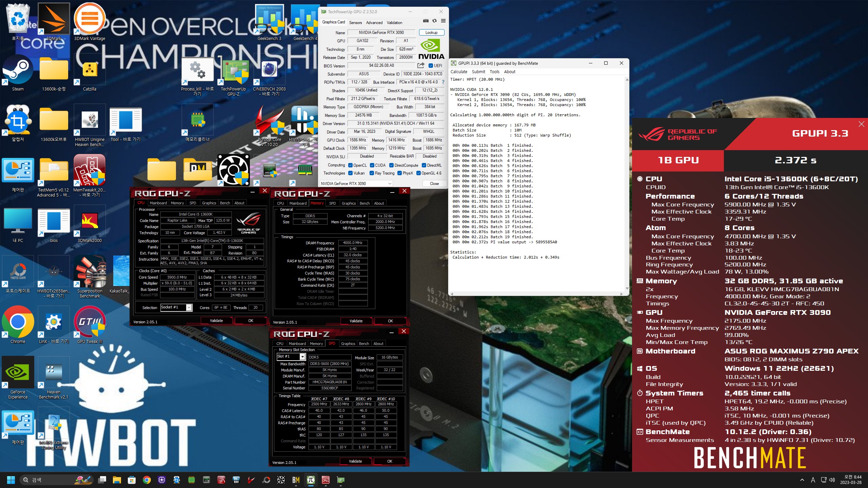Click the Windows Start button
The image size is (868, 488).
11,480
